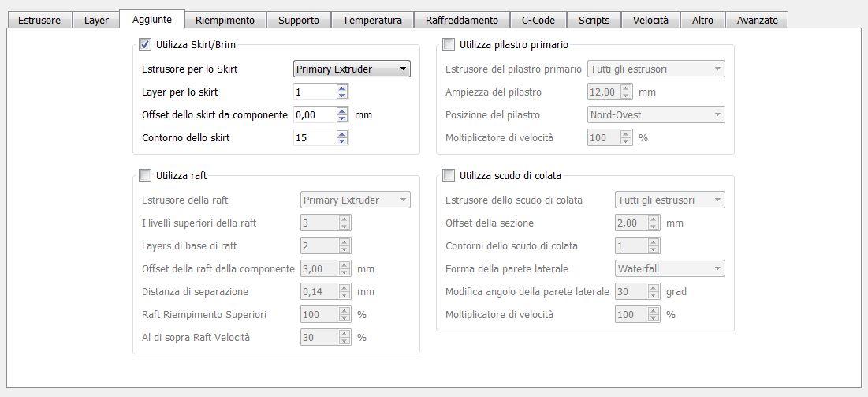Switch to the Estrusore tab

click(39, 20)
